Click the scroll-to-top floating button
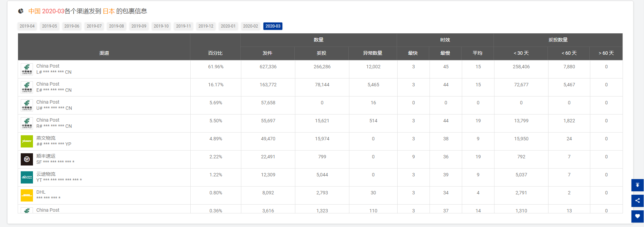Viewport: 644px width, 227px height. [x=637, y=185]
